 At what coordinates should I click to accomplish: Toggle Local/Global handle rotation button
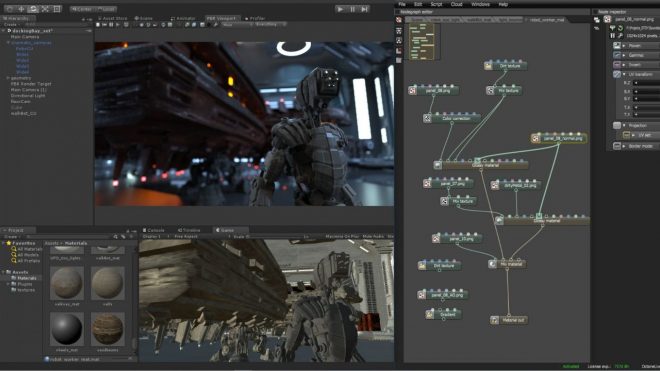click(x=106, y=9)
